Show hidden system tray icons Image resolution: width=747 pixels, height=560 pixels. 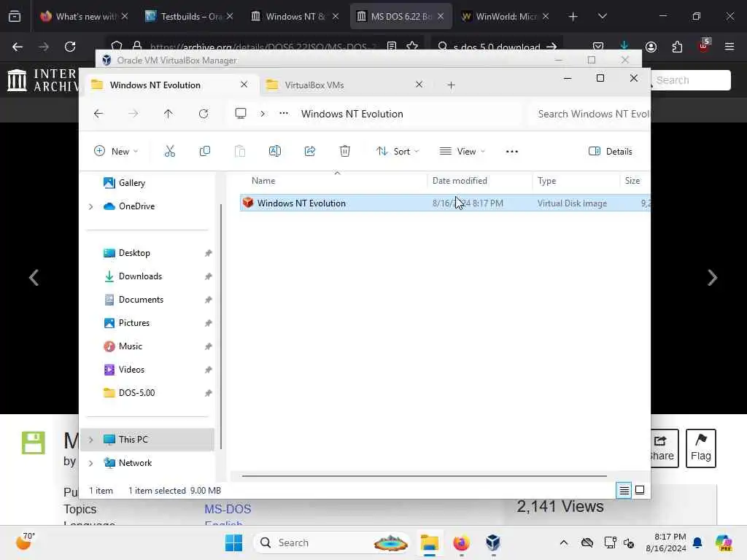564,542
